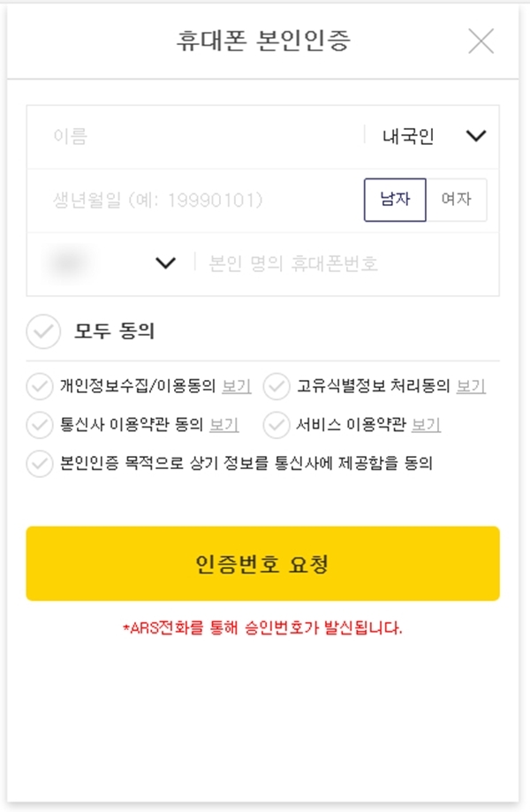This screenshot has height=812, width=530.
Task: Open 보기 link for 고유식별정보 처리동의
Action: pyautogui.click(x=471, y=386)
